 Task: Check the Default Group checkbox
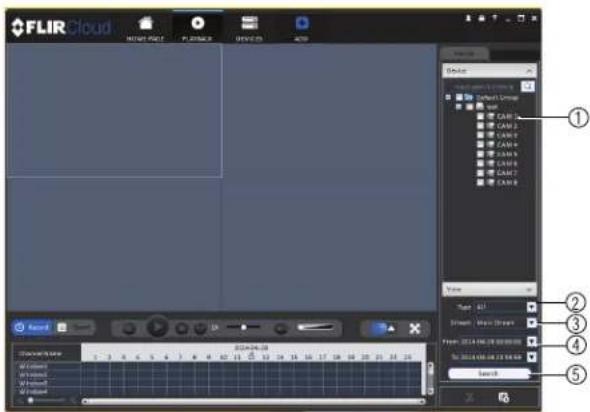click(459, 97)
